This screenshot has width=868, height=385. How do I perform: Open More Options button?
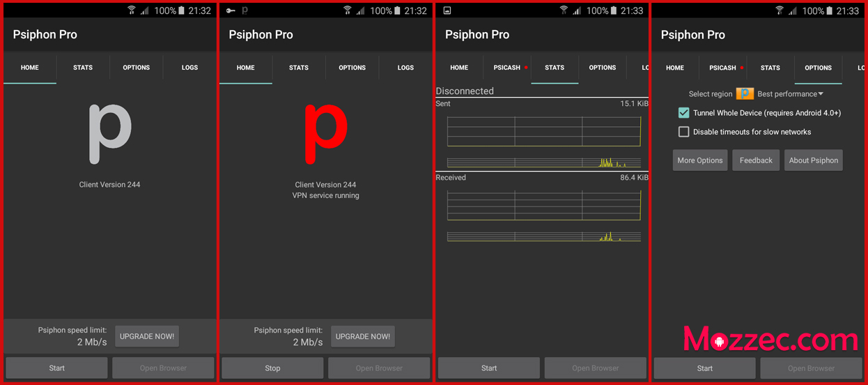pyautogui.click(x=700, y=160)
